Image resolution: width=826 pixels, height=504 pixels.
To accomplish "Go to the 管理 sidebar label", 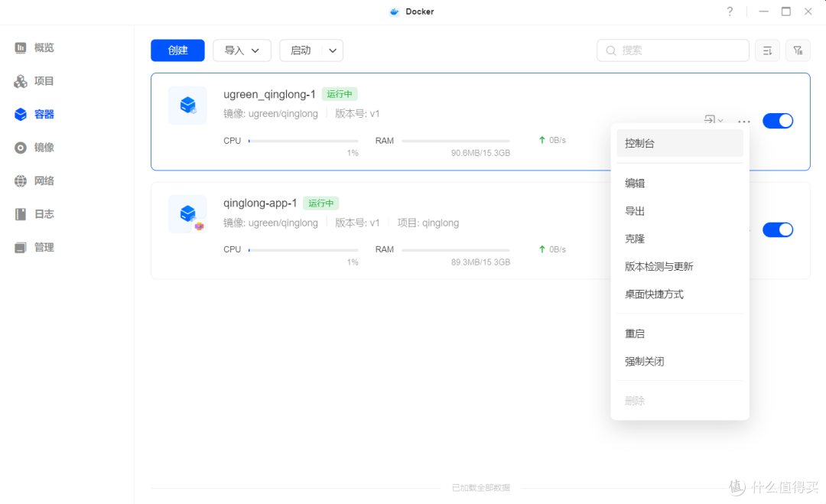I will tap(44, 248).
